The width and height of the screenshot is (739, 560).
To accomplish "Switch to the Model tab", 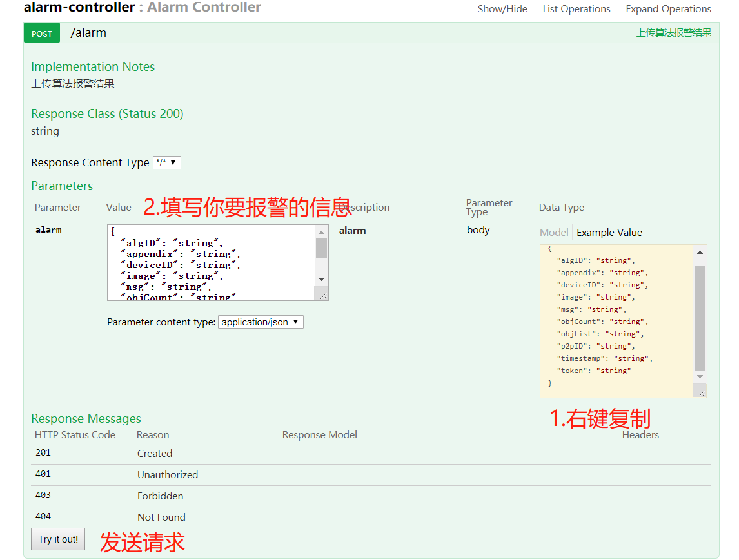I will (554, 232).
